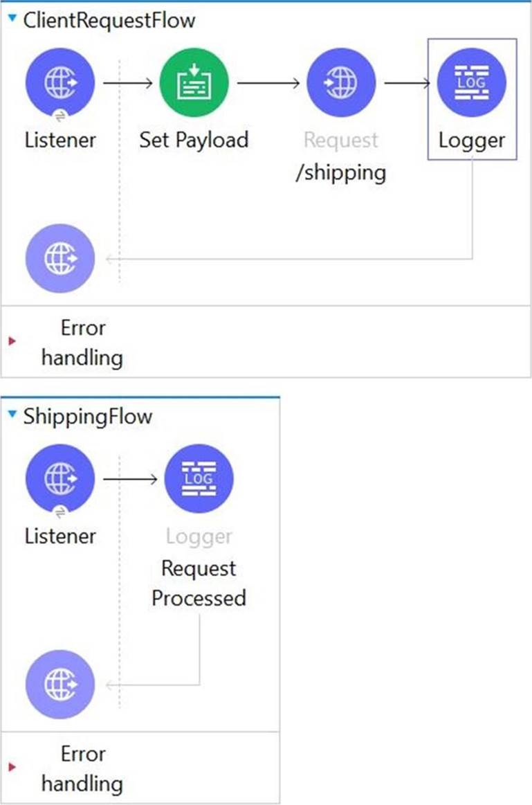Viewport: 532px width, 805px height.
Task: Click the ShippingFlow response globe icon
Action: pyautogui.click(x=60, y=685)
